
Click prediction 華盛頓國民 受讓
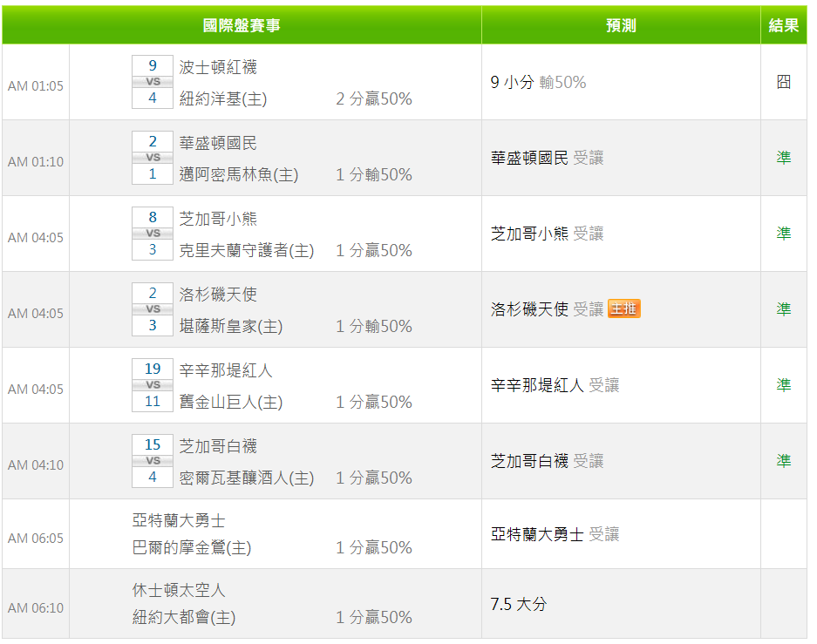[x=547, y=158]
